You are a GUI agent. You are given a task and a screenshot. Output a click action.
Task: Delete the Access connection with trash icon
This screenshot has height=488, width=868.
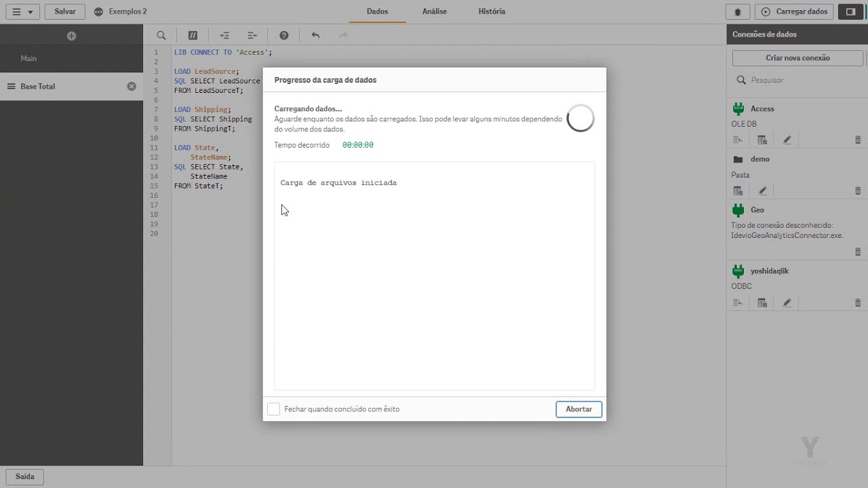point(858,140)
